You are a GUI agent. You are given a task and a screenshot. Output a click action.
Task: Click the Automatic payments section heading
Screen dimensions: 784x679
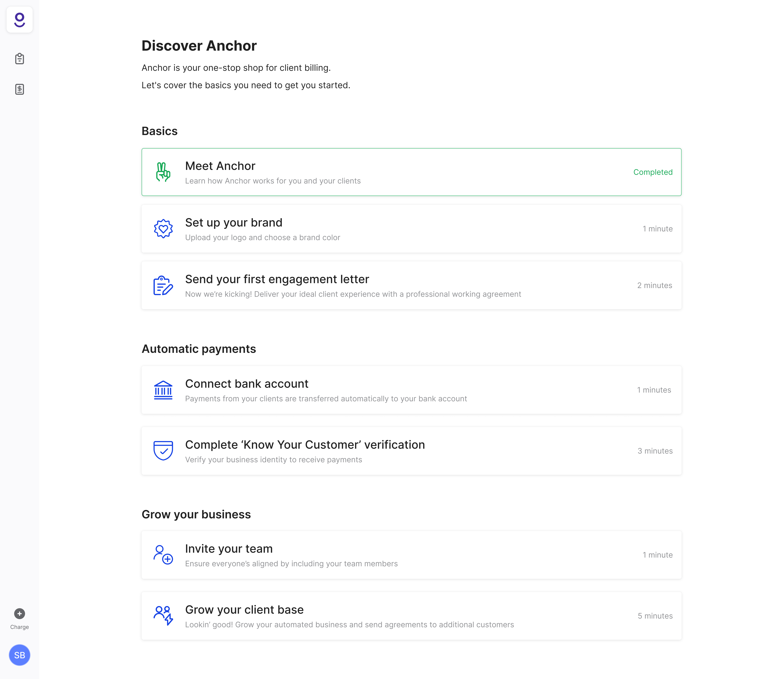click(199, 349)
